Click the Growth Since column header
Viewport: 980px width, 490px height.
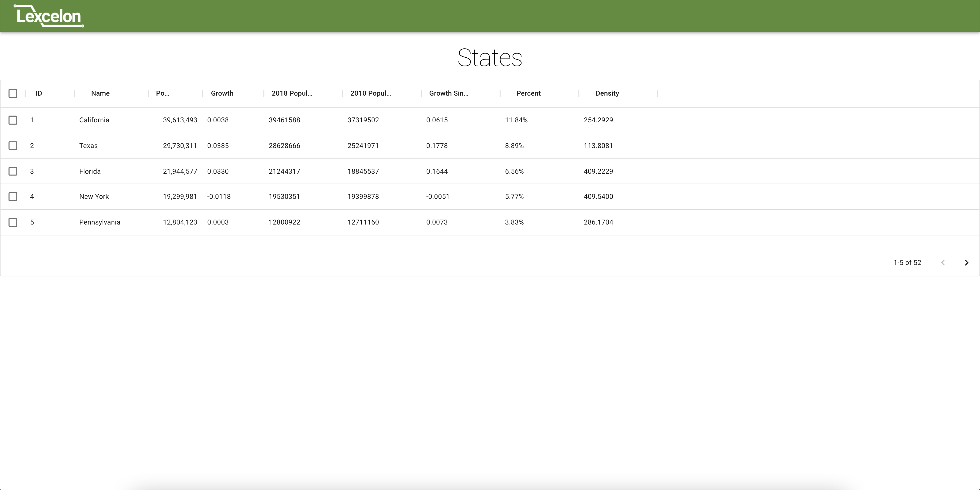448,93
